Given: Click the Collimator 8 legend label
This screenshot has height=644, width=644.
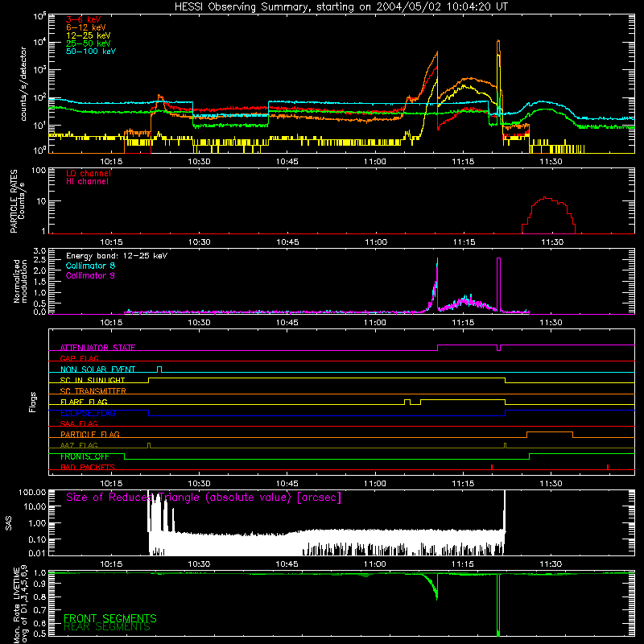Looking at the screenshot, I should [90, 266].
